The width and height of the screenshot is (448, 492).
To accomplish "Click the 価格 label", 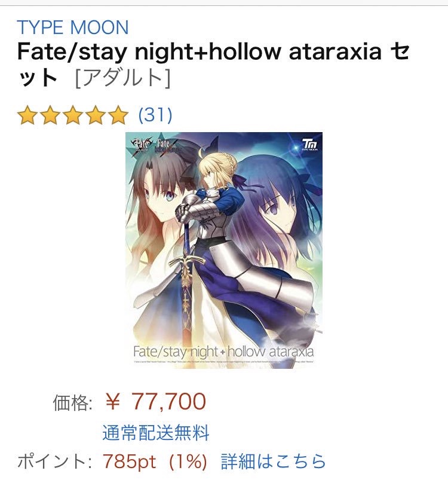I will coord(72,402).
